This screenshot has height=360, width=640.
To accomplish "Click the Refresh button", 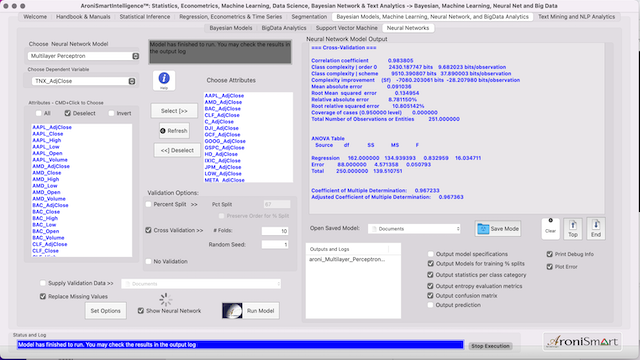I will tap(174, 131).
